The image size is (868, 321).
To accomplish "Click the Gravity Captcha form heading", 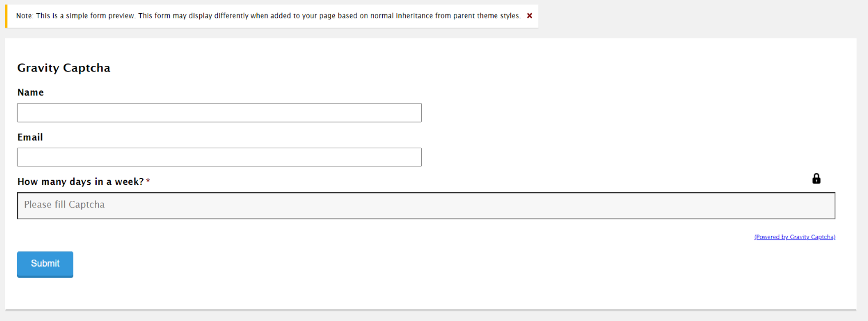I will click(x=64, y=68).
